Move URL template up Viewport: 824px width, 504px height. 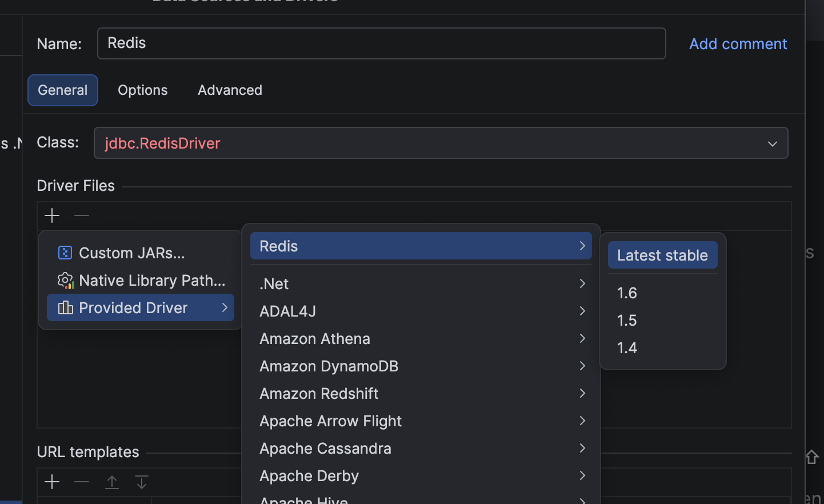coord(112,482)
